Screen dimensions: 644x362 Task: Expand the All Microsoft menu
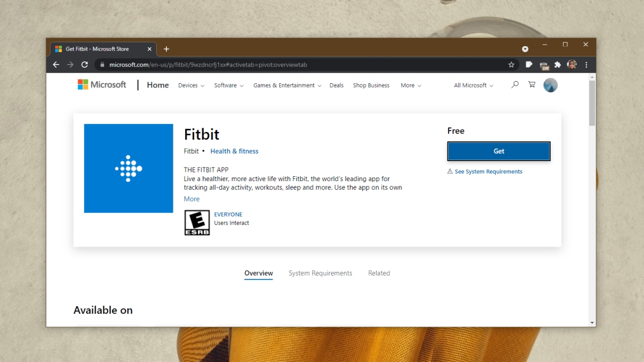473,85
